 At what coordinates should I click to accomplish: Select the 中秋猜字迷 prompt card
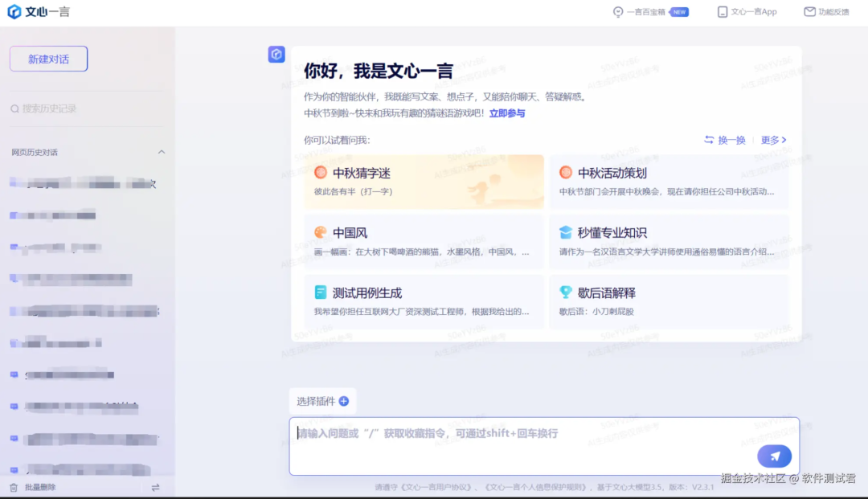tap(424, 182)
